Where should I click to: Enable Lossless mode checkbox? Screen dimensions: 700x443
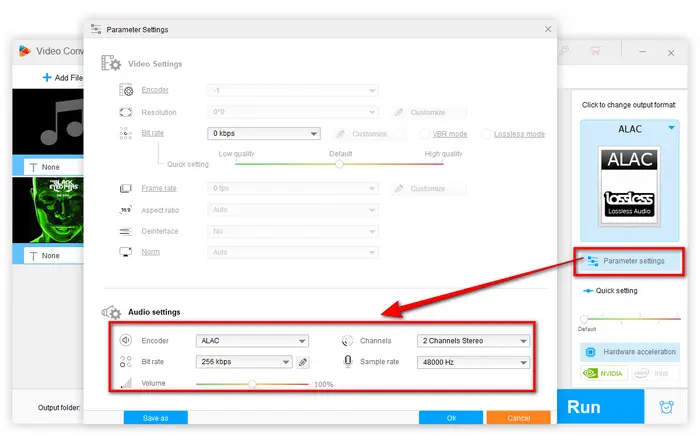coord(486,133)
